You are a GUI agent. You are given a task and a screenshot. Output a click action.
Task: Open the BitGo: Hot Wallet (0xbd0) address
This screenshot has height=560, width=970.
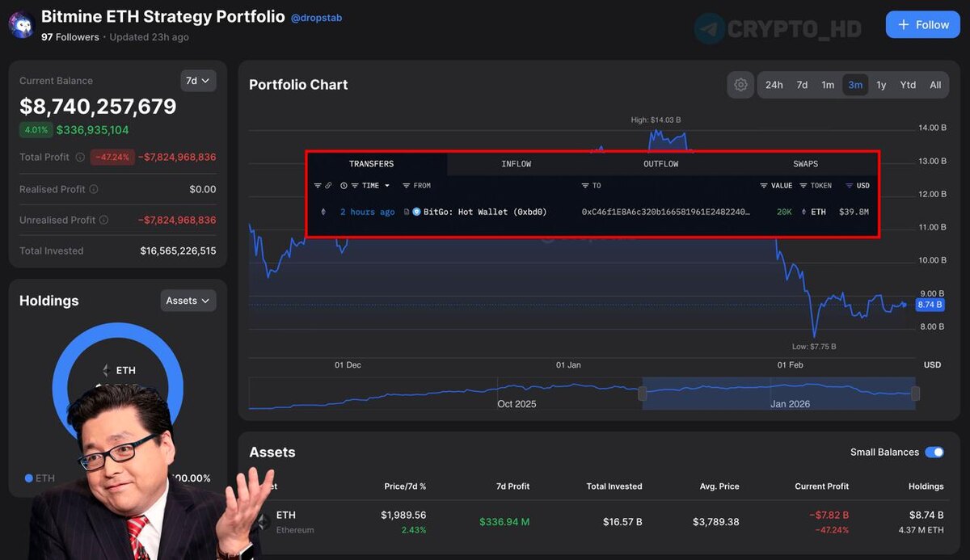[x=485, y=212]
